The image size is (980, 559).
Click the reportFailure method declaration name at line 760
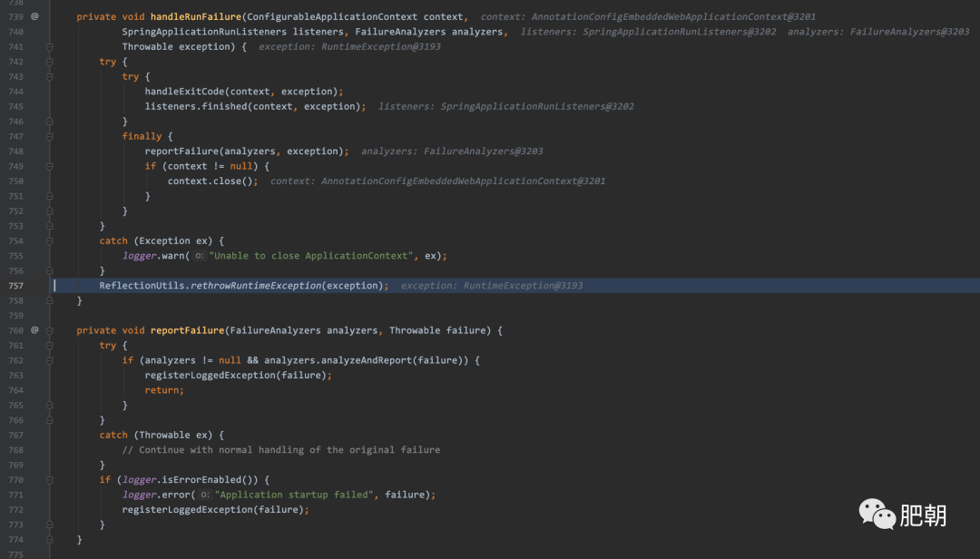pyautogui.click(x=188, y=330)
